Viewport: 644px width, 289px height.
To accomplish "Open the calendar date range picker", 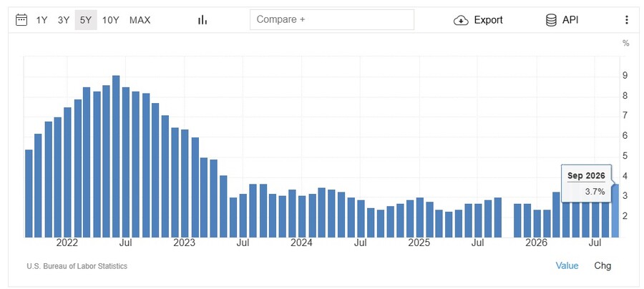I will [21, 20].
